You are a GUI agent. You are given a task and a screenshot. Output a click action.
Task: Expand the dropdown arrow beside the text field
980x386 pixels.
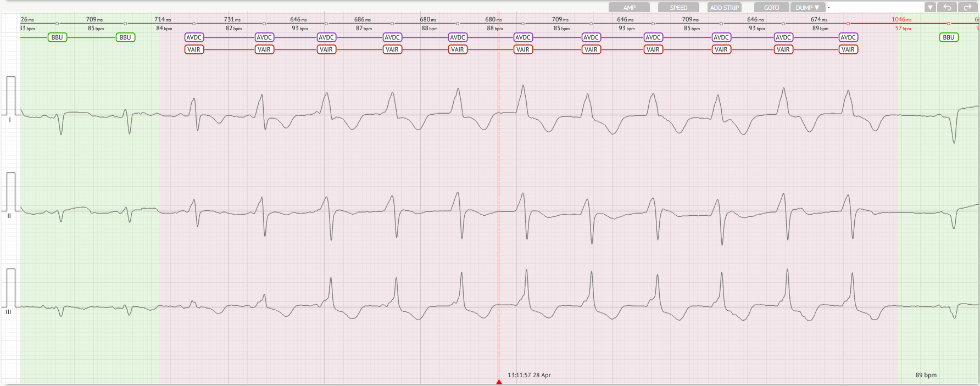tap(930, 8)
